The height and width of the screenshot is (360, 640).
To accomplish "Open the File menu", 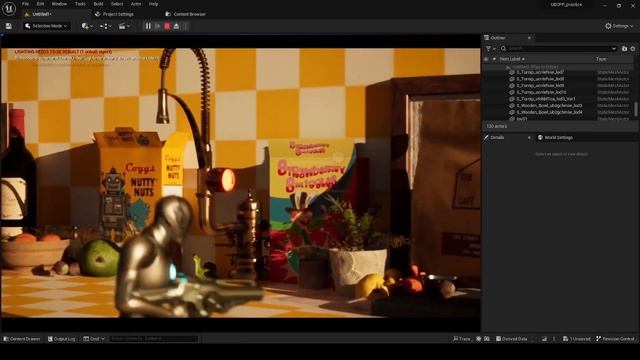I will click(25, 4).
